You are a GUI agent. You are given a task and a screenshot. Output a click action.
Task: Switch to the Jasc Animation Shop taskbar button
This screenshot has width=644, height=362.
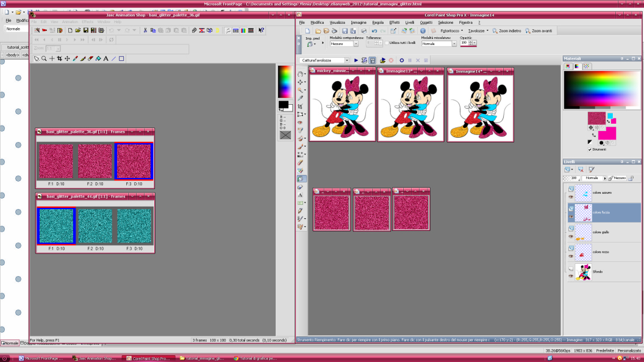95,358
